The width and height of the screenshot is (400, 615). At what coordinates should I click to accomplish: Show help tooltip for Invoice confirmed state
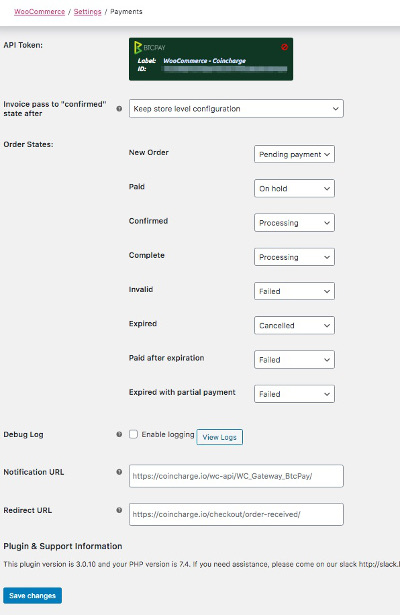coord(119,109)
